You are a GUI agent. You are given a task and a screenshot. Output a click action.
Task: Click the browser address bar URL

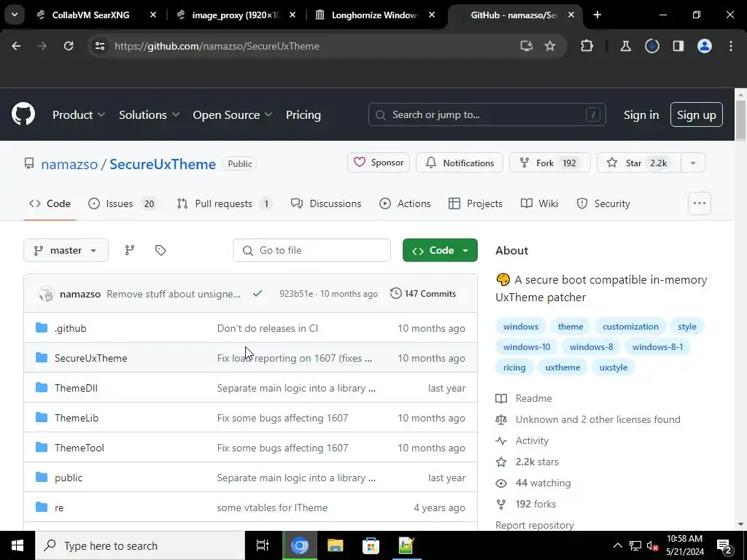click(x=217, y=46)
